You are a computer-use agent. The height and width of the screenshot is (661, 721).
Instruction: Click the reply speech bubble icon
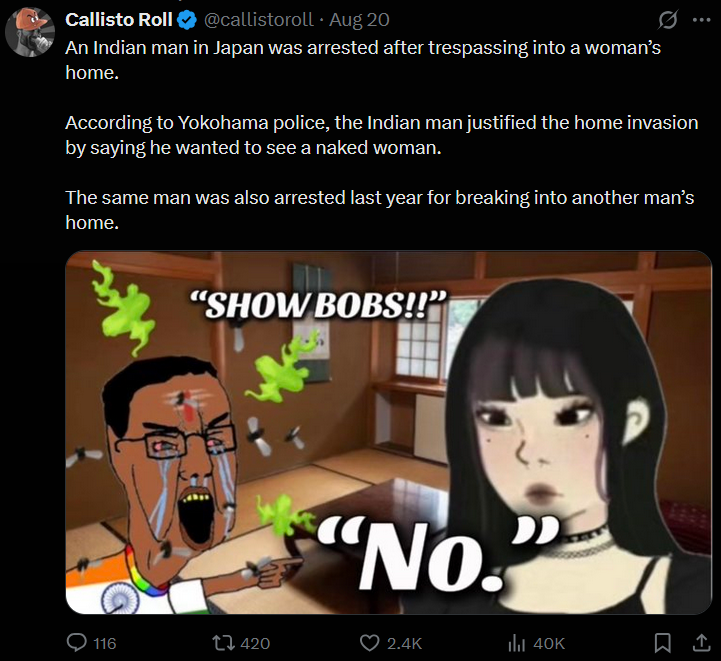[x=76, y=643]
